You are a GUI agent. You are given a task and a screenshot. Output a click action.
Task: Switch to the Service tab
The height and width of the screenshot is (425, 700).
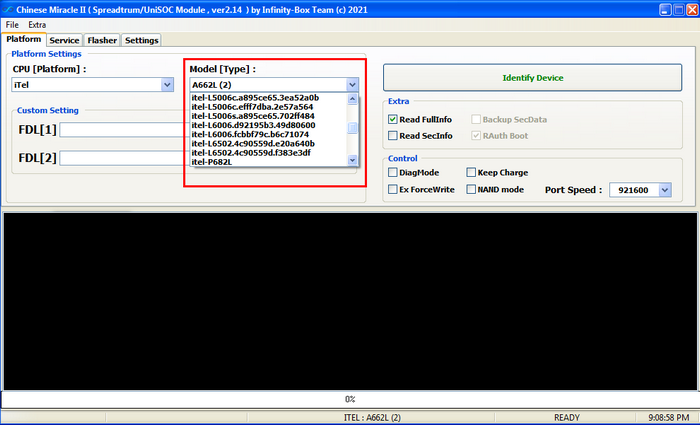coord(64,40)
